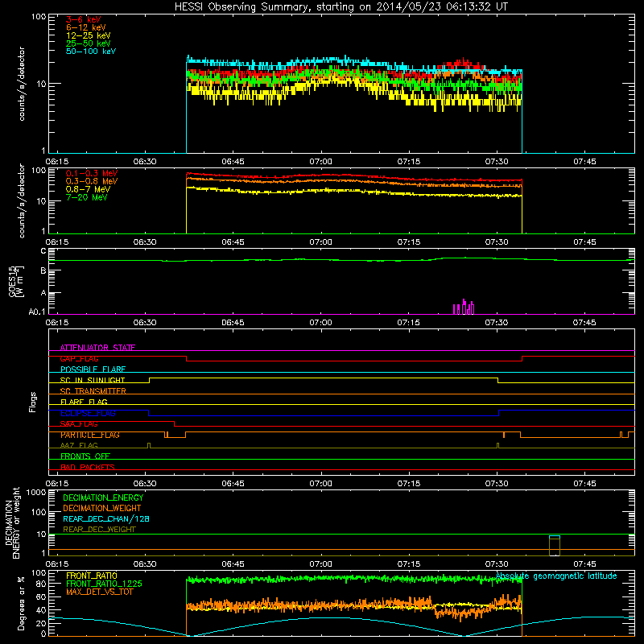
Task: Select the SC_IN_SUNLIGHT flag label
Action: [93, 380]
